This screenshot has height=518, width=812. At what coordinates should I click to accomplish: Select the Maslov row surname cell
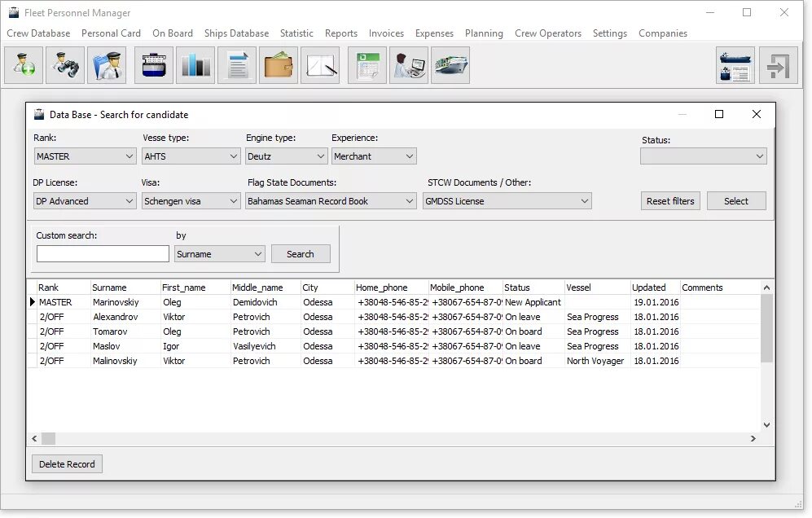[126, 346]
